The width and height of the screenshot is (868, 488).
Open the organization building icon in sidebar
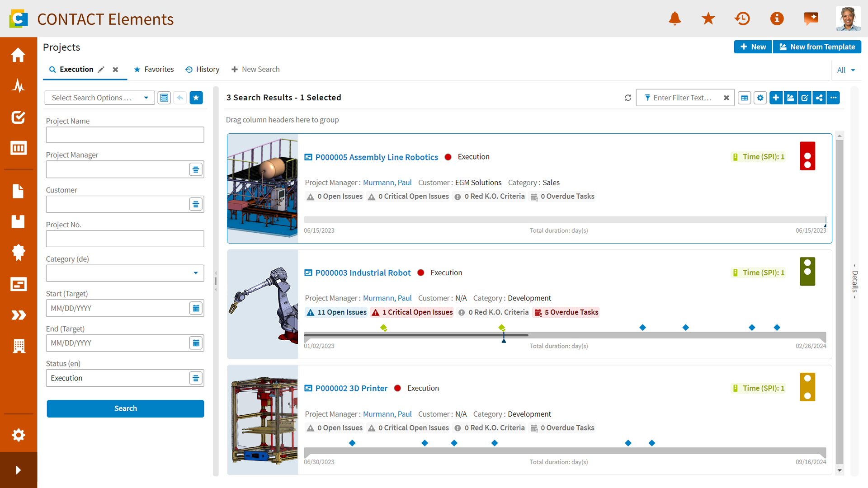pos(19,346)
